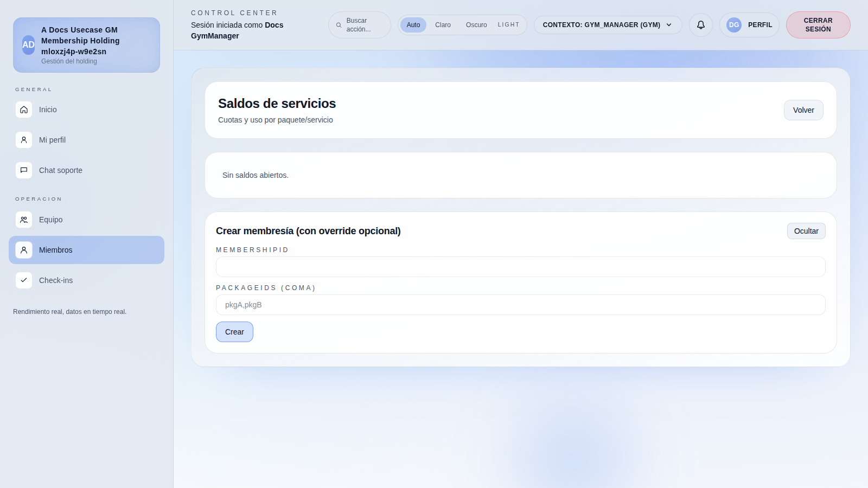This screenshot has height=488, width=868.
Task: Switch theme to Oscuro
Action: (x=476, y=25)
